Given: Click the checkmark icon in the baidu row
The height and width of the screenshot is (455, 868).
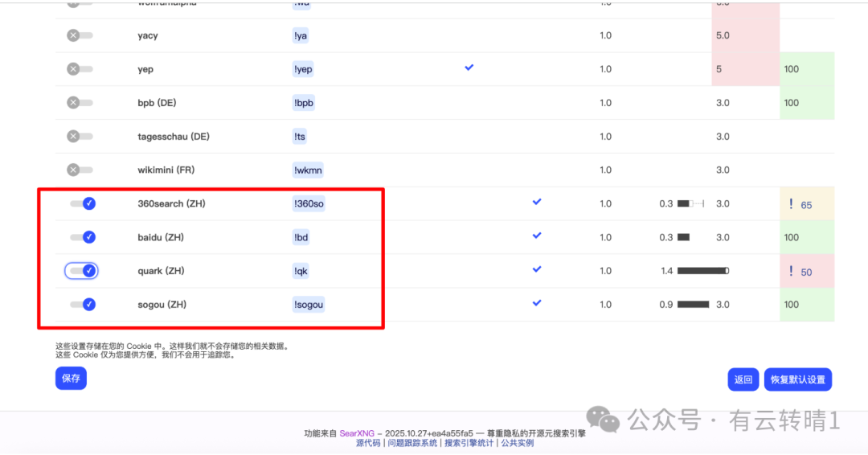Looking at the screenshot, I should coord(537,236).
